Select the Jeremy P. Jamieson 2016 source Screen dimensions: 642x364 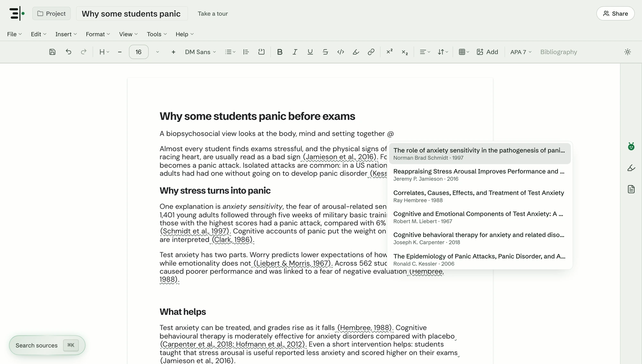pyautogui.click(x=480, y=175)
